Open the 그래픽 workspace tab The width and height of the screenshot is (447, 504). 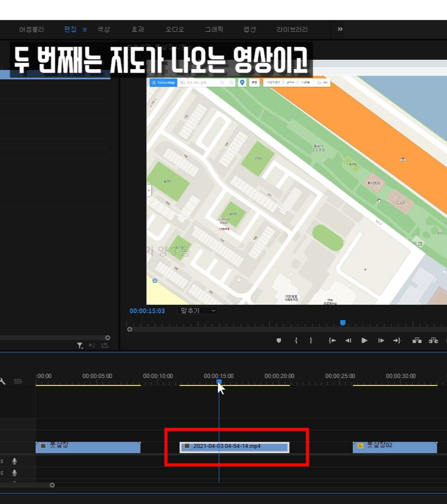[x=214, y=29]
